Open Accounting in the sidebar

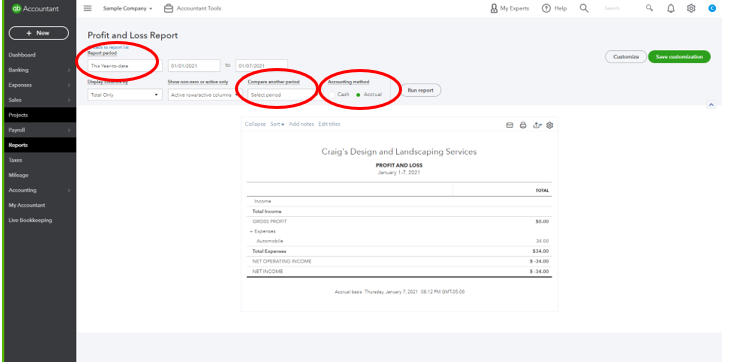pyautogui.click(x=22, y=190)
